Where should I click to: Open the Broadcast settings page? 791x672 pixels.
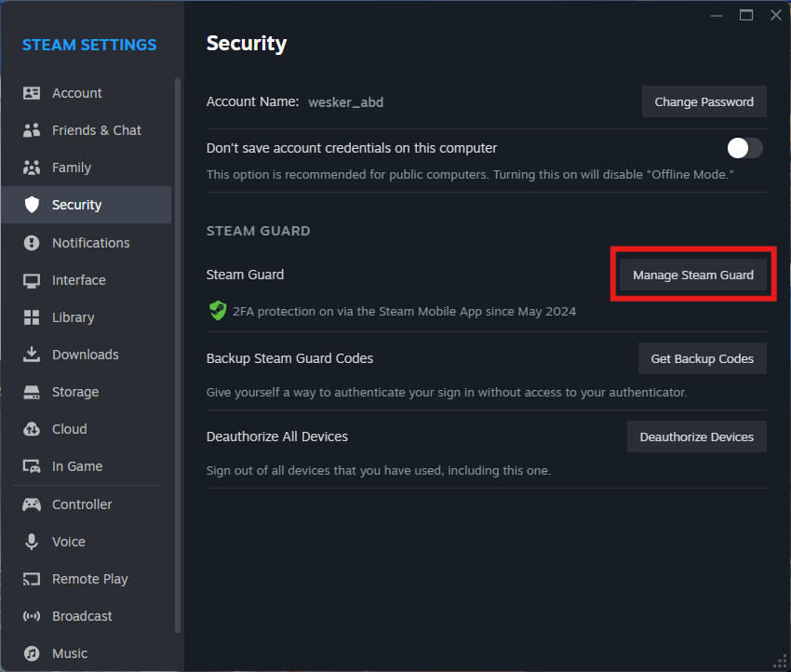(x=82, y=616)
